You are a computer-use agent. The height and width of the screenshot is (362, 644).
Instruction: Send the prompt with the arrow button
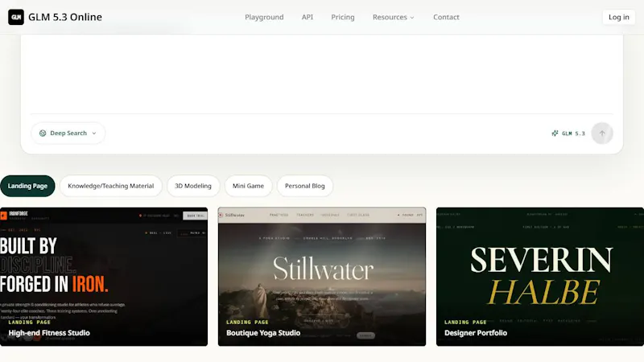coord(602,134)
